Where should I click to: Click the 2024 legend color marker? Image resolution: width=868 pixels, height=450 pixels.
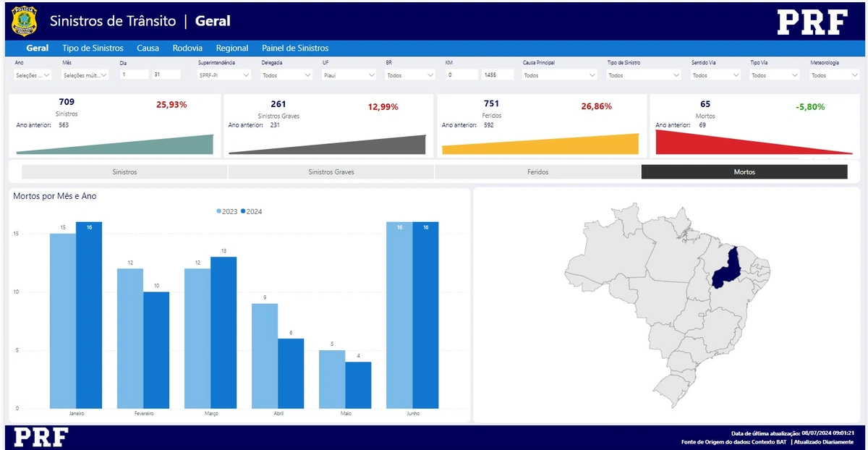coord(243,211)
